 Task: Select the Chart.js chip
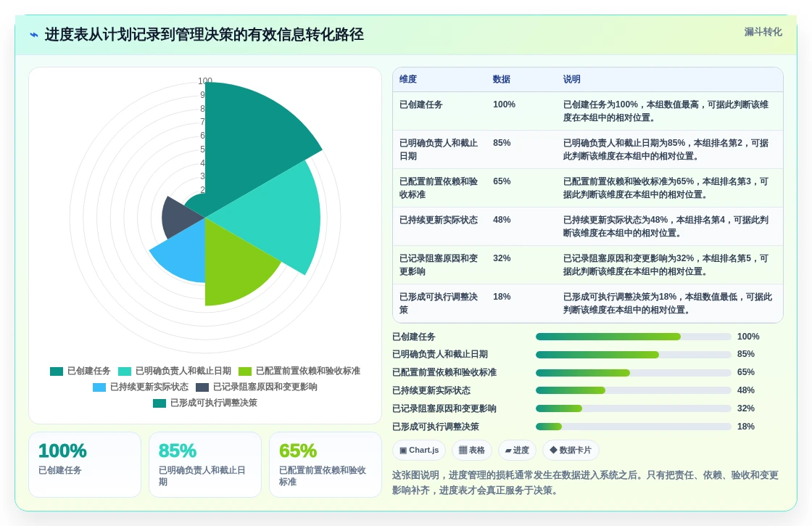click(x=420, y=450)
